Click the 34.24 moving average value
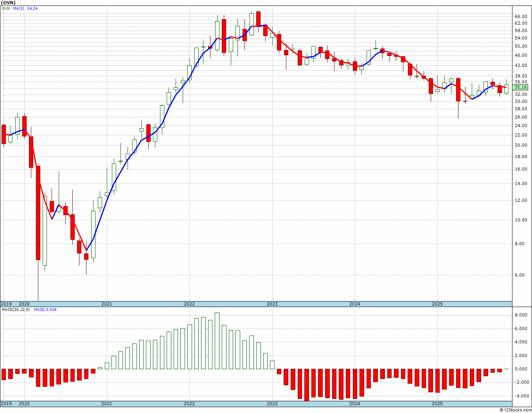The image size is (532, 413). (x=32, y=8)
